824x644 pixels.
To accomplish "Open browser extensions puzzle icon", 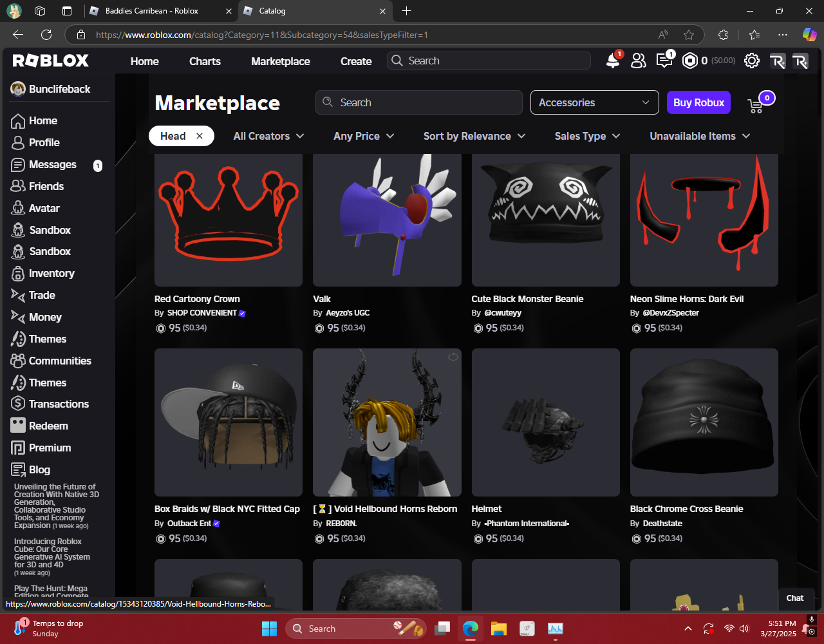I will 723,35.
